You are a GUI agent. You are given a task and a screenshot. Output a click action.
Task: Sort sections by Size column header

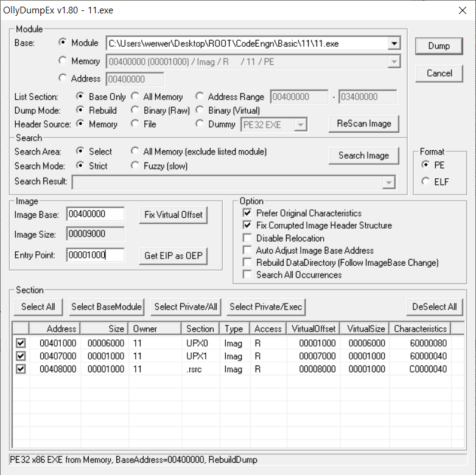105,329
